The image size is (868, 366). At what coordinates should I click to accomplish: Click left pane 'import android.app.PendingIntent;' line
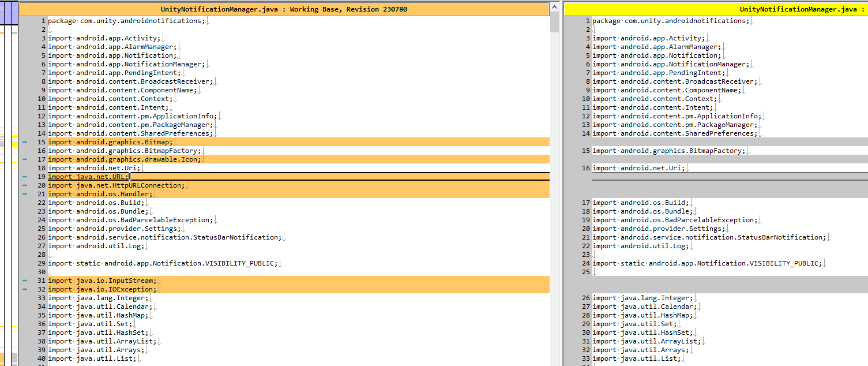point(114,73)
